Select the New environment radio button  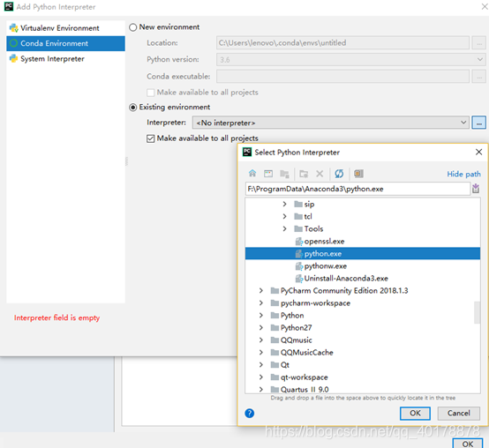click(133, 27)
